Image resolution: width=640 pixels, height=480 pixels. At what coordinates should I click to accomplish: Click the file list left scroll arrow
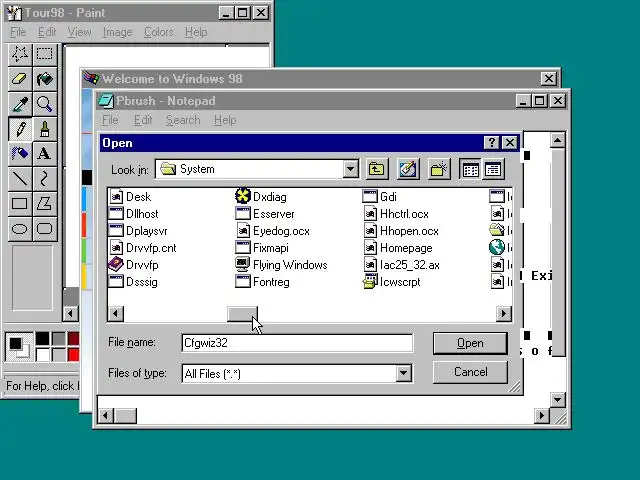point(116,313)
